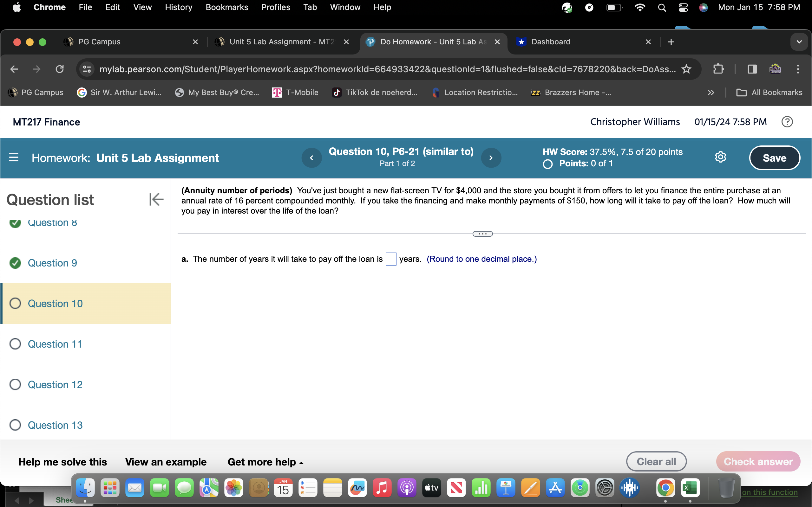Advance to next question with right chevron
The height and width of the screenshot is (507, 812).
491,157
